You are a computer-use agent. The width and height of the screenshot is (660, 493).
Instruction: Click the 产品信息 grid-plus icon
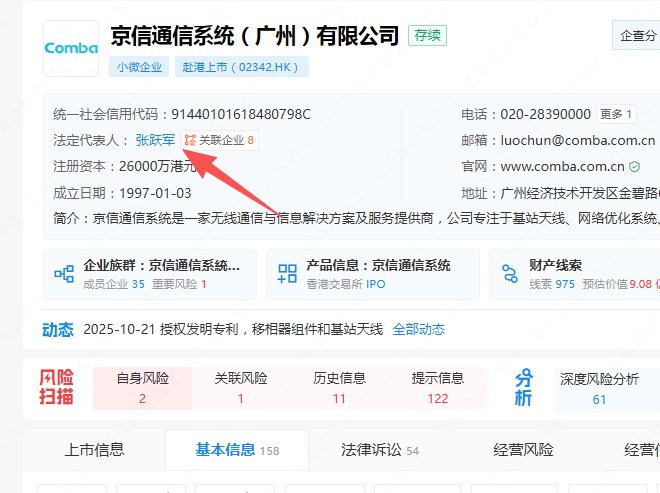pyautogui.click(x=287, y=274)
